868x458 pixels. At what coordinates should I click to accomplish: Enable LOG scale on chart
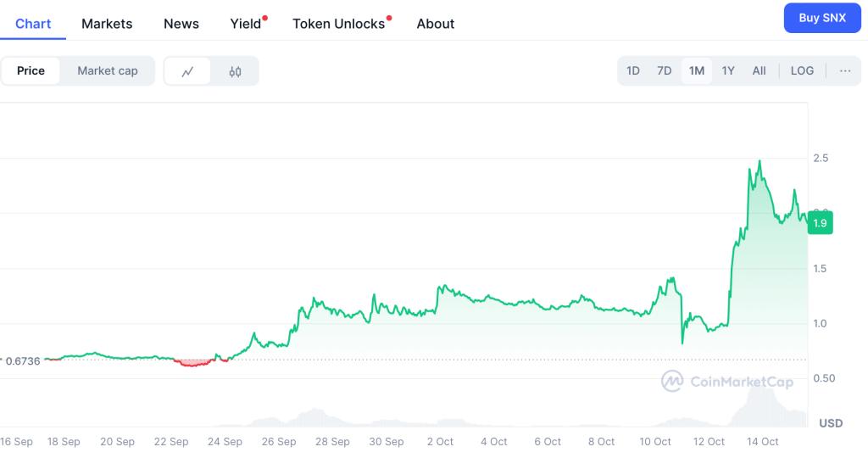click(802, 70)
